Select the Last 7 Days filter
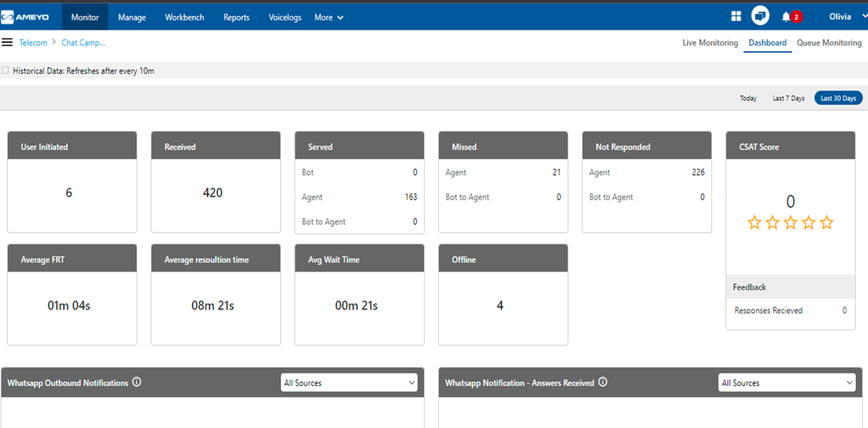The width and height of the screenshot is (868, 428). coord(788,98)
